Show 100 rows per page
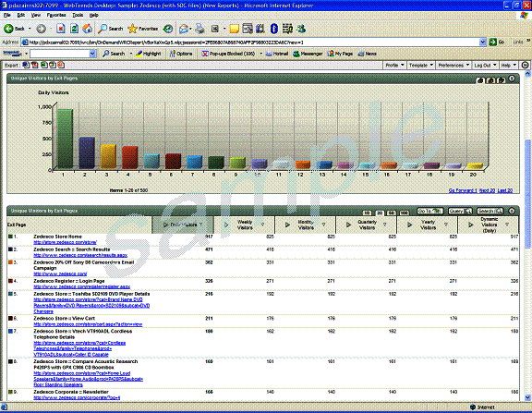 tap(404, 213)
